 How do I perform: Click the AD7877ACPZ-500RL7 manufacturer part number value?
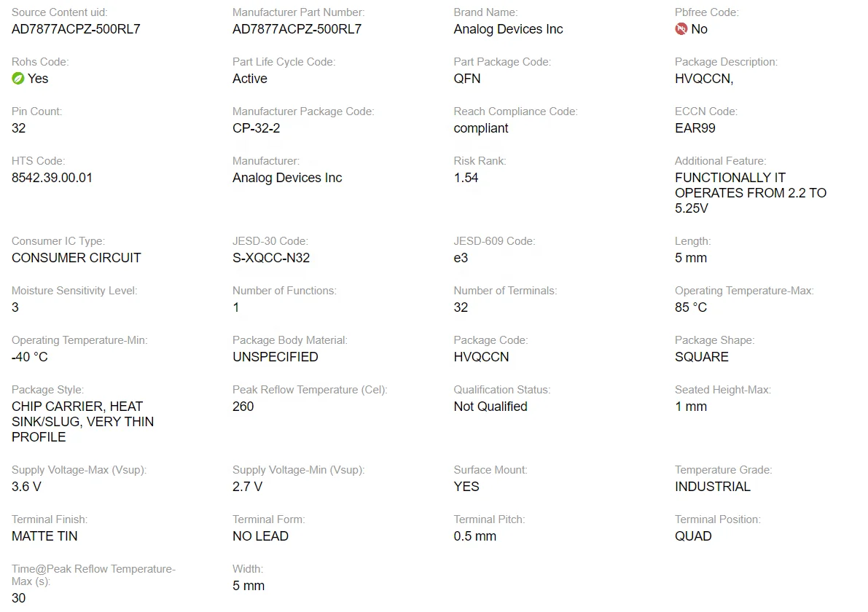[297, 29]
